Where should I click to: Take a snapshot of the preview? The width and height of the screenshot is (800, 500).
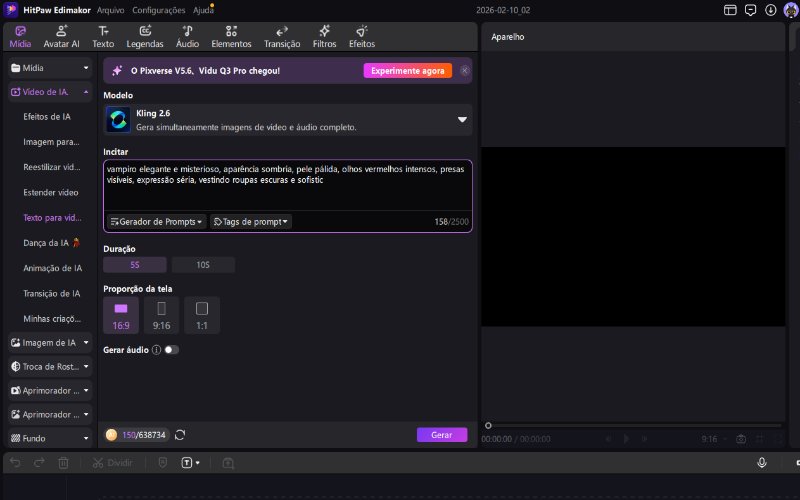[x=741, y=439]
